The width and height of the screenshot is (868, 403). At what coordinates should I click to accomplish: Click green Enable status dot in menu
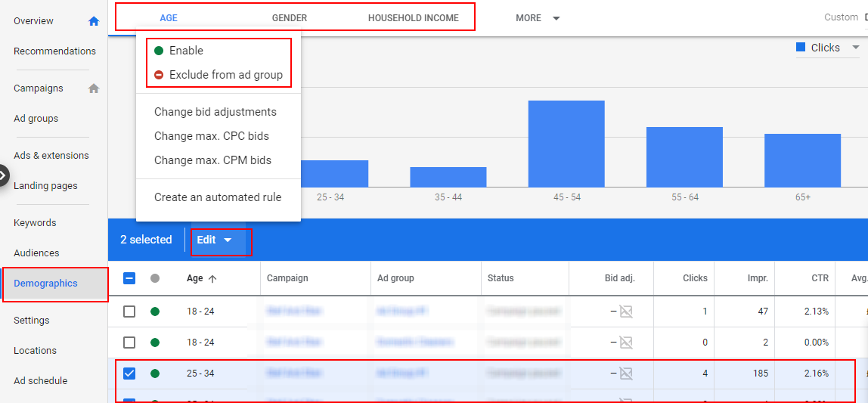click(x=159, y=51)
